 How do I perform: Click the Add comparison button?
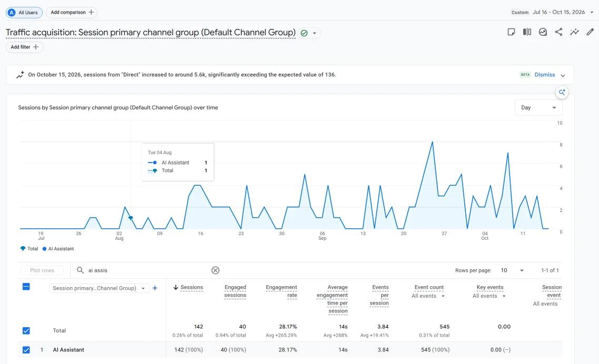[x=72, y=12]
